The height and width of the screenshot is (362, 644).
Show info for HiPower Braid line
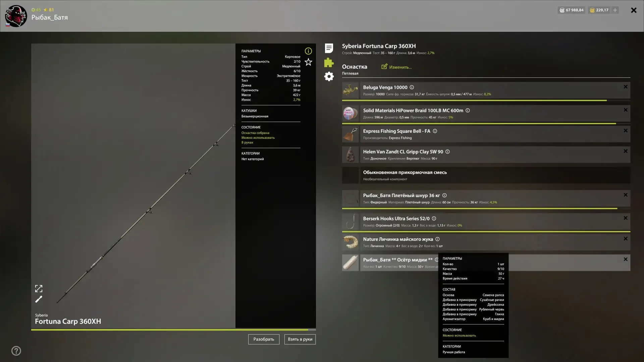(x=468, y=111)
